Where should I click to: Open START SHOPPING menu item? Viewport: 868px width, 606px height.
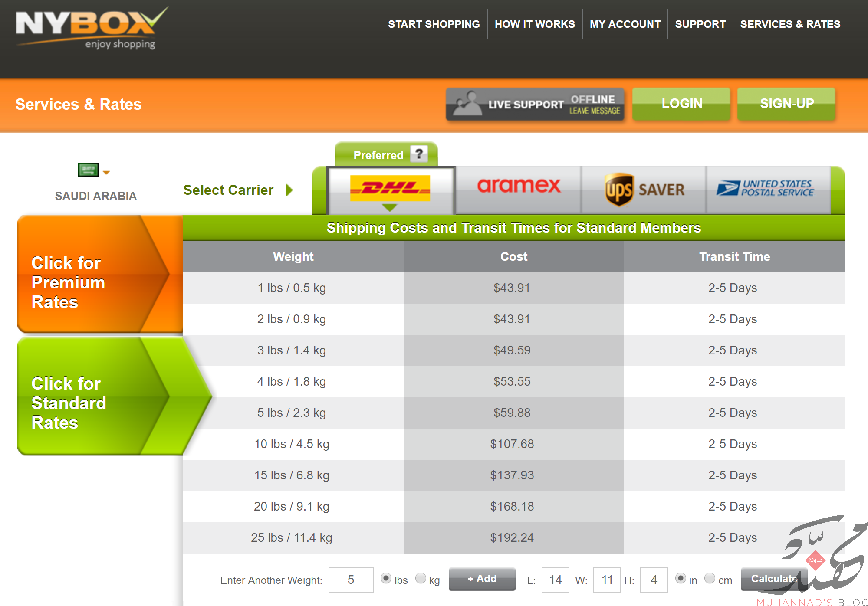[x=434, y=24]
